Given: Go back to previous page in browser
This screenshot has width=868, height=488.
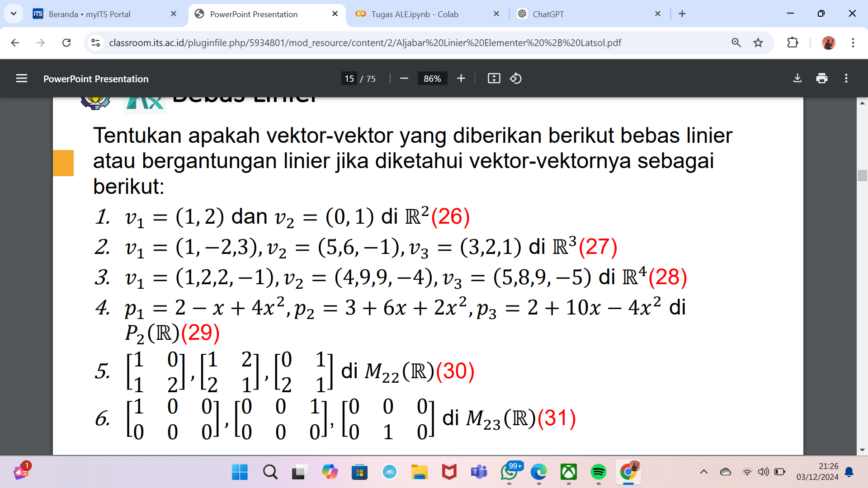Looking at the screenshot, I should 15,42.
